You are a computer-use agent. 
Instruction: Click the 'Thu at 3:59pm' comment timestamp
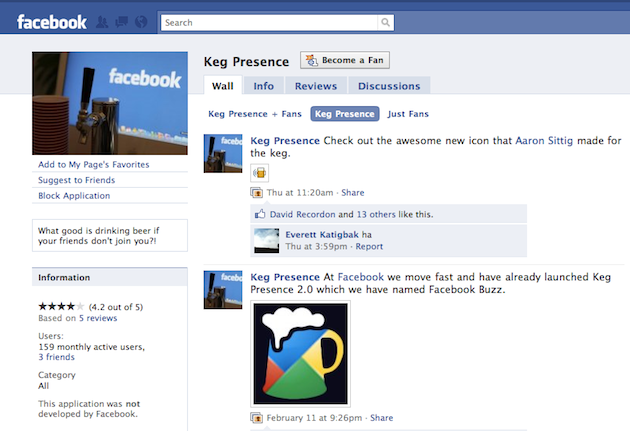(317, 247)
